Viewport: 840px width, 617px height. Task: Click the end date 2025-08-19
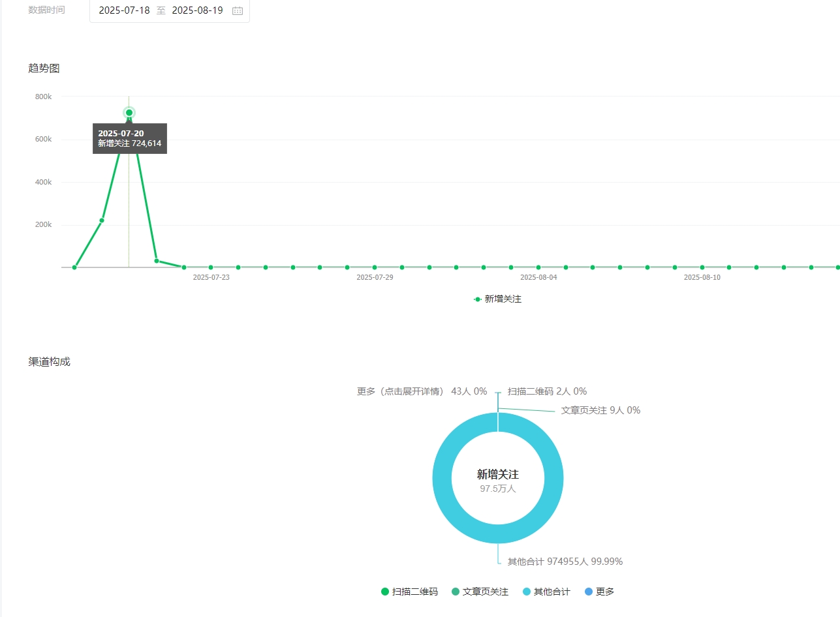pyautogui.click(x=197, y=10)
